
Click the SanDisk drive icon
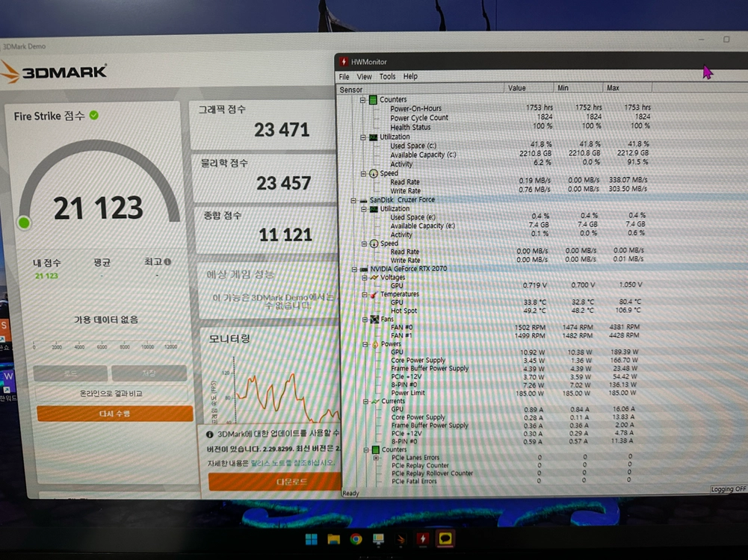click(x=363, y=200)
